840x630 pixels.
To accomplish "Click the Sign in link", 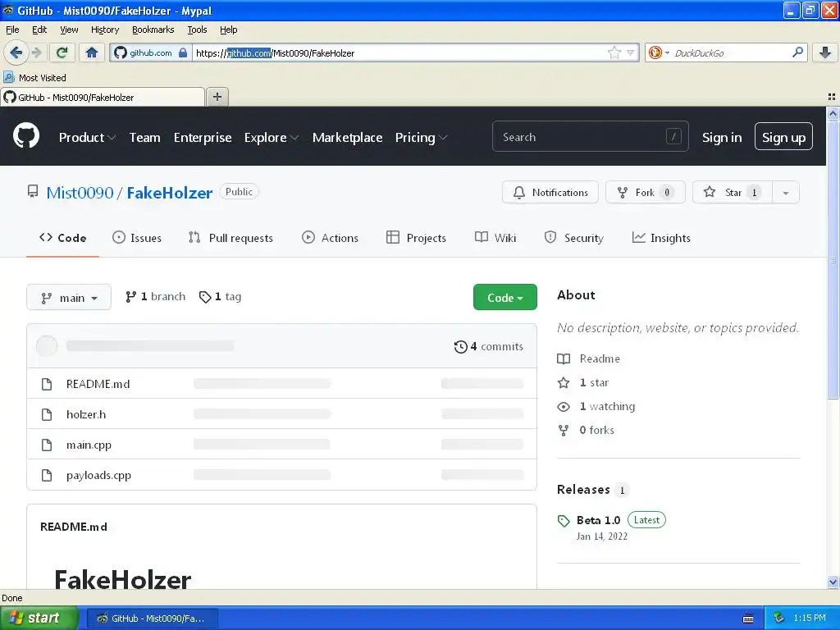I will point(722,138).
